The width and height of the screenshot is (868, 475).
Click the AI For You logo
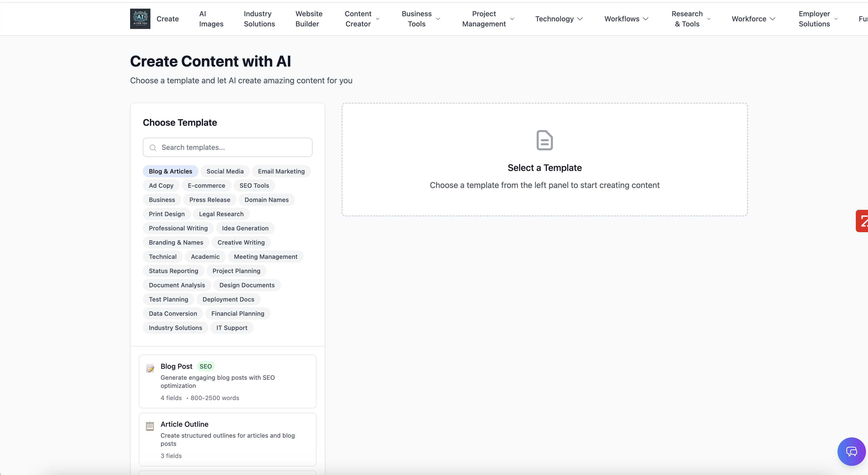[140, 19]
